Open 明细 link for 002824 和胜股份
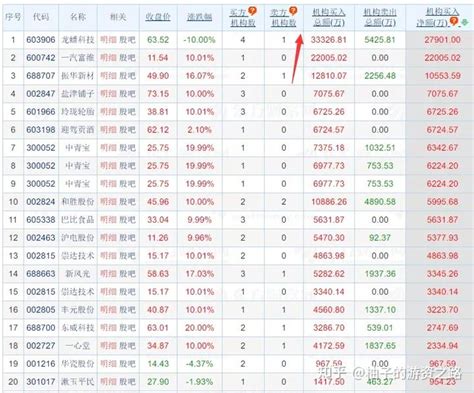The height and width of the screenshot is (393, 474). [x=108, y=202]
